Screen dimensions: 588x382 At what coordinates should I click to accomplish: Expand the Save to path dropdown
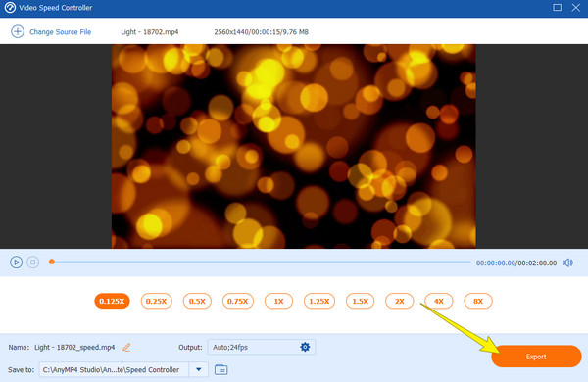[198, 369]
